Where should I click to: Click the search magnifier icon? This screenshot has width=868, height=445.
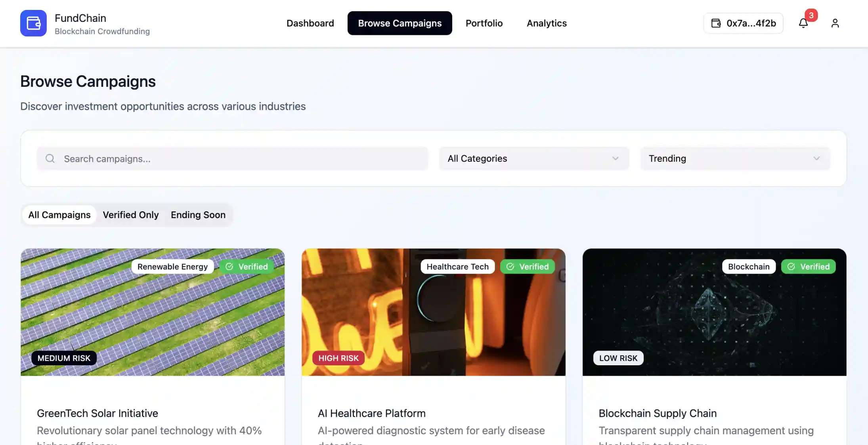(50, 158)
